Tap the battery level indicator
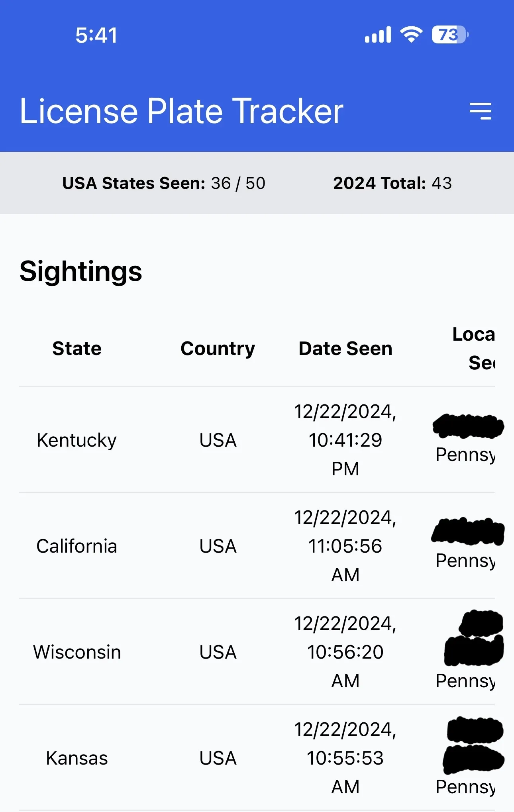Viewport: 514px width, 812px height. (449, 35)
